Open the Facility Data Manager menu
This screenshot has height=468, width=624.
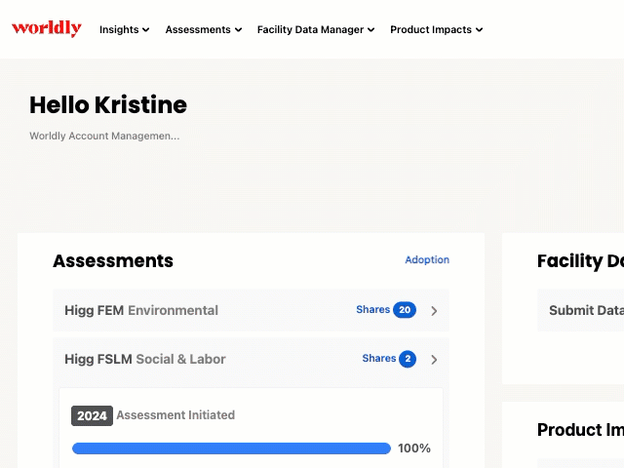[x=316, y=30]
